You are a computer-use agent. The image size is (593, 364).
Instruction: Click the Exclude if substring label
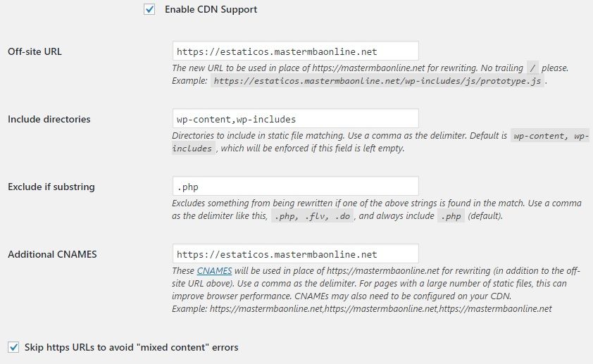(51, 187)
